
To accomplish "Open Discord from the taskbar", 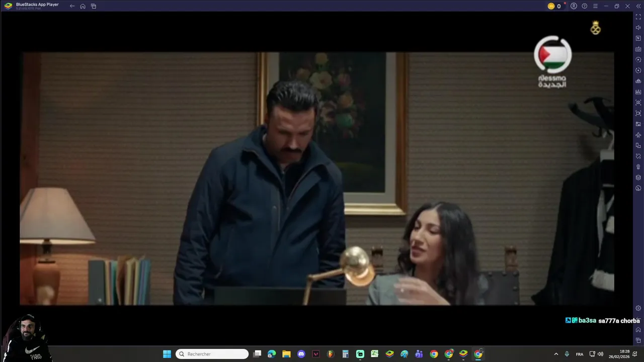I will point(301,354).
